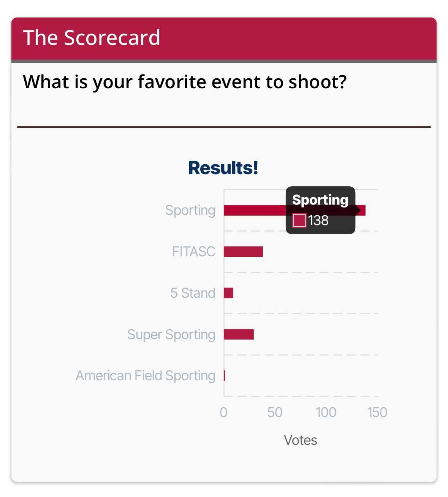Click the 5 Stand axis label
The image size is (448, 497).
point(193,293)
